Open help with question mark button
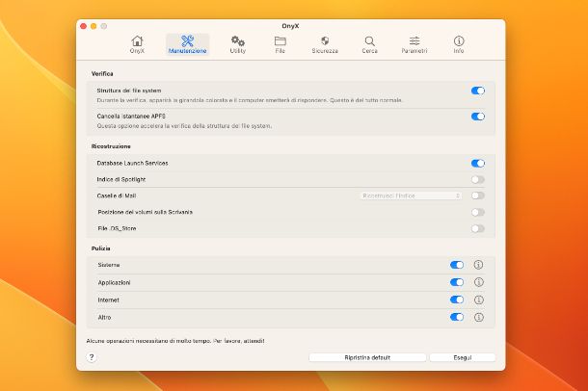The height and width of the screenshot is (391, 588). coord(92,357)
